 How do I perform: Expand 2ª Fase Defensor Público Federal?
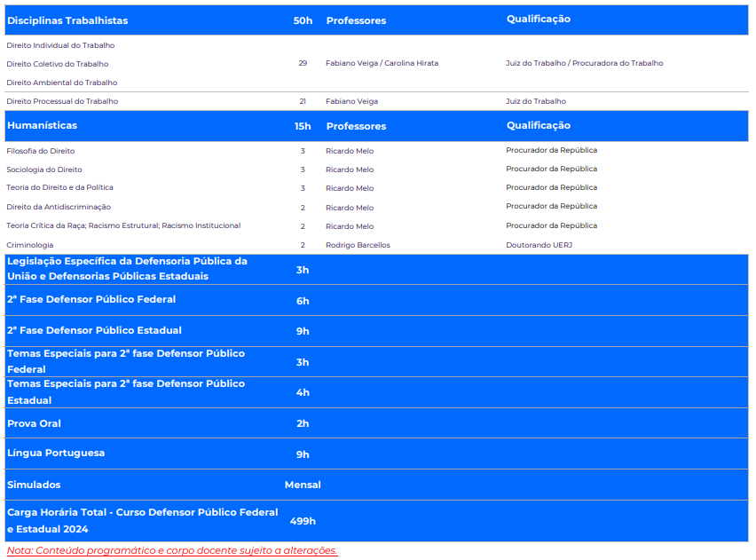pyautogui.click(x=91, y=300)
